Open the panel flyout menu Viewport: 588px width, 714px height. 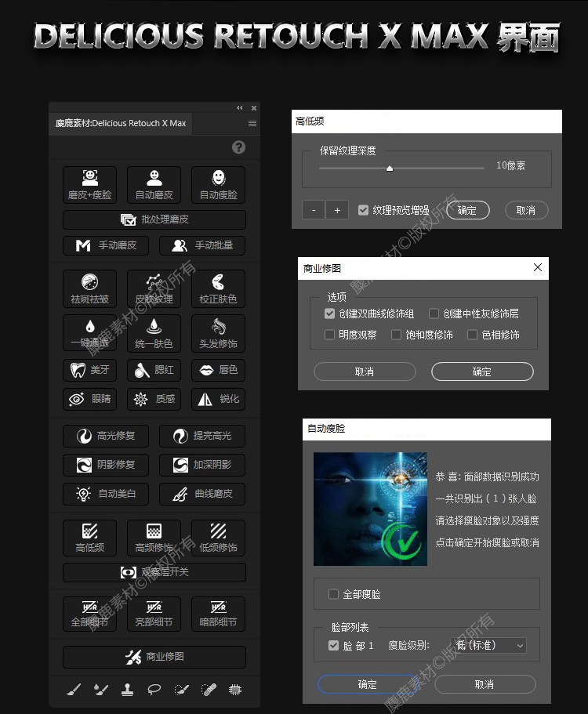point(252,123)
